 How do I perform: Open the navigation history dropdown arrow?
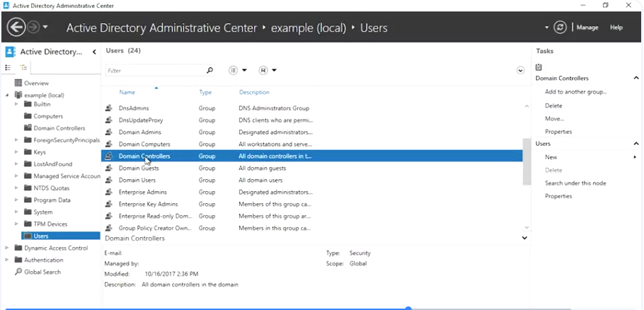[45, 28]
